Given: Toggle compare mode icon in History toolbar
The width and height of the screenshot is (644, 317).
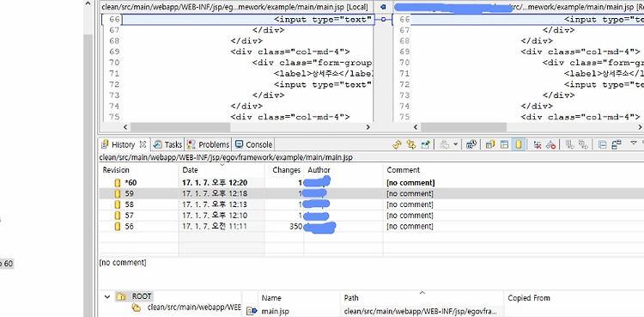Looking at the screenshot, I should [x=616, y=144].
